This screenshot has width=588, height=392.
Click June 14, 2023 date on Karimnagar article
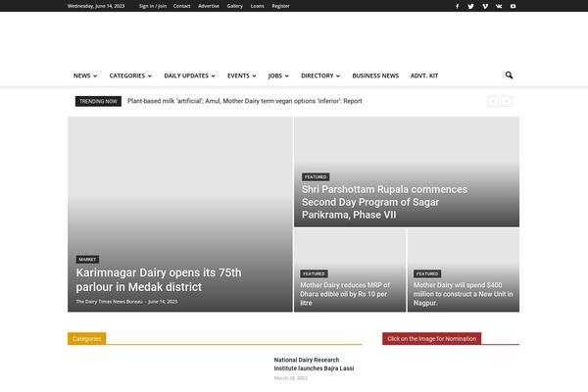click(x=163, y=302)
